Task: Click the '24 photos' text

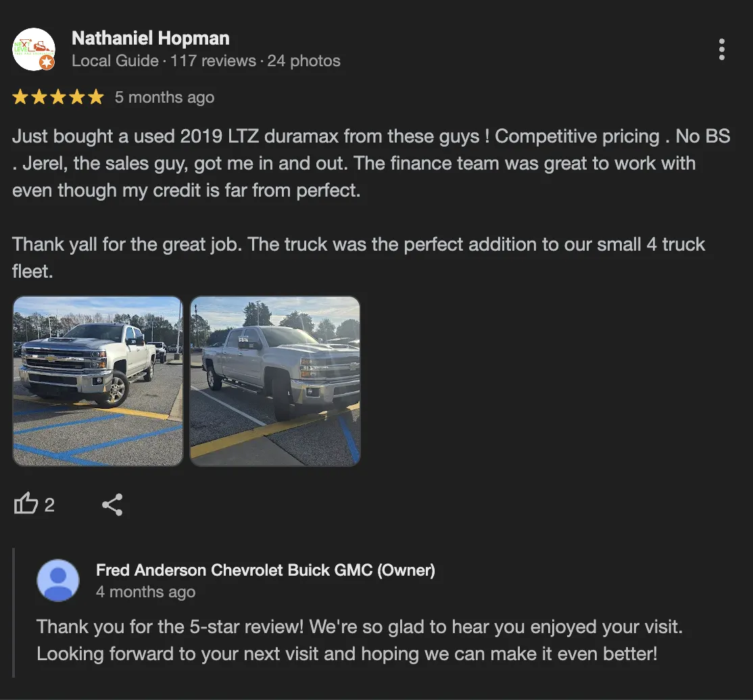Action: 303,61
